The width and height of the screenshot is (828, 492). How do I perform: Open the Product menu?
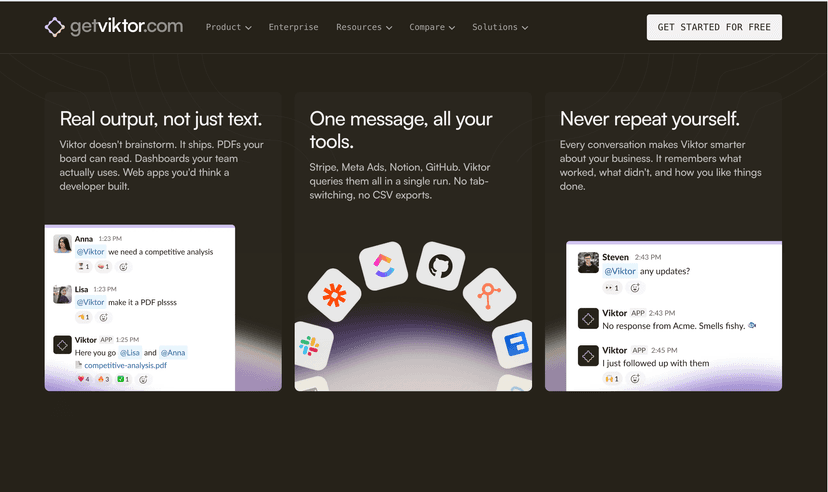[x=229, y=27]
